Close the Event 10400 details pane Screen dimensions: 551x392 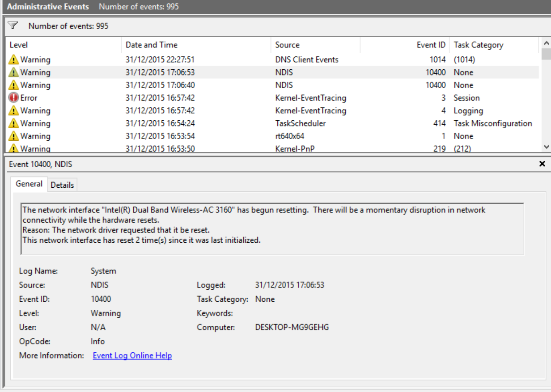point(542,164)
